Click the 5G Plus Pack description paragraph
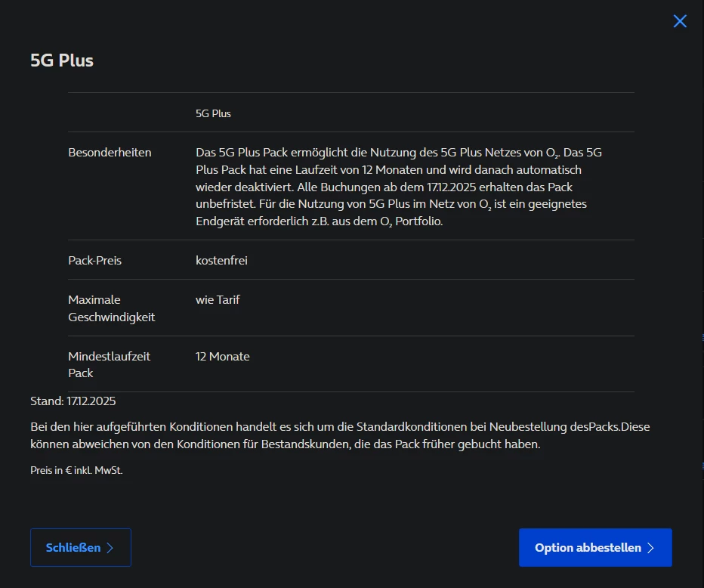 pos(399,187)
